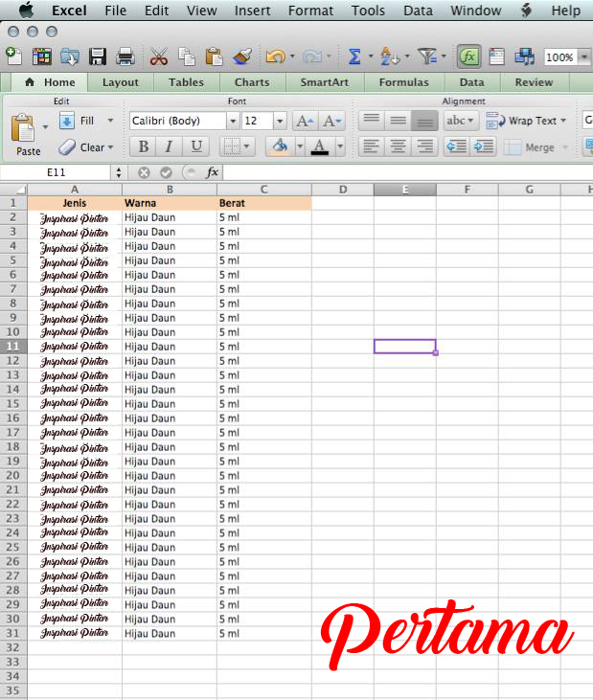Cancel entry with the X icon in formula bar
Viewport: 593px width, 700px height.
[x=144, y=172]
